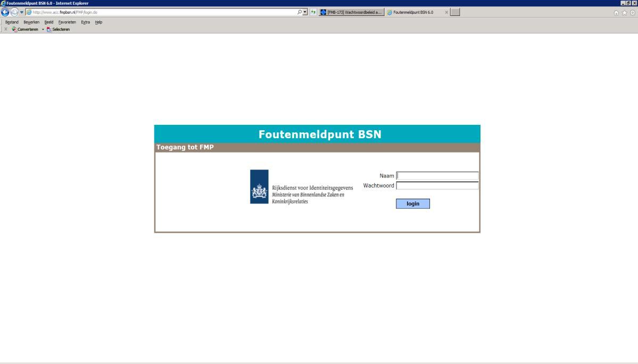Focus the Wachtwoord input field
This screenshot has height=364, width=638.
437,185
